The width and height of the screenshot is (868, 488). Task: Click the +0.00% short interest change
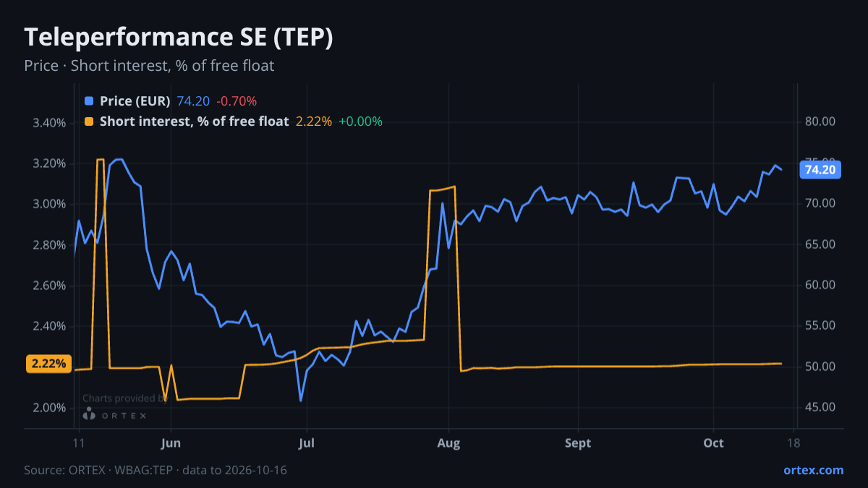click(x=360, y=121)
